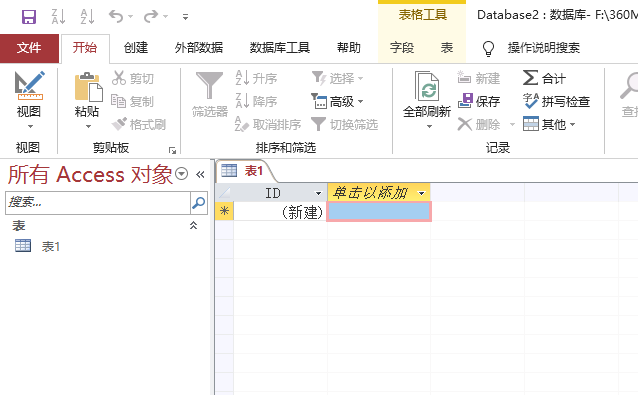Click the Save icon in quick access toolbar
638x395 pixels.
29,17
